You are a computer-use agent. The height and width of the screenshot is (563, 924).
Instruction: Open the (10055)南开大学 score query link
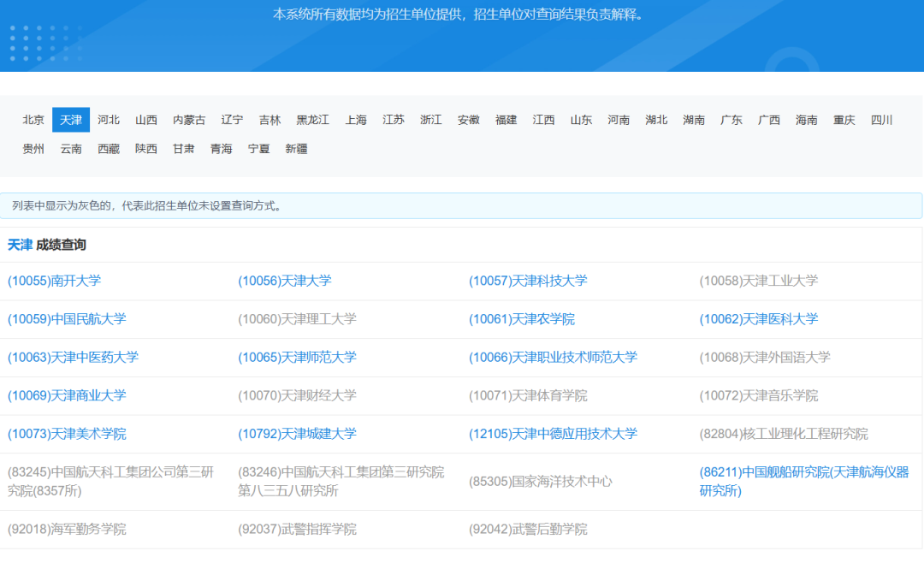[54, 281]
